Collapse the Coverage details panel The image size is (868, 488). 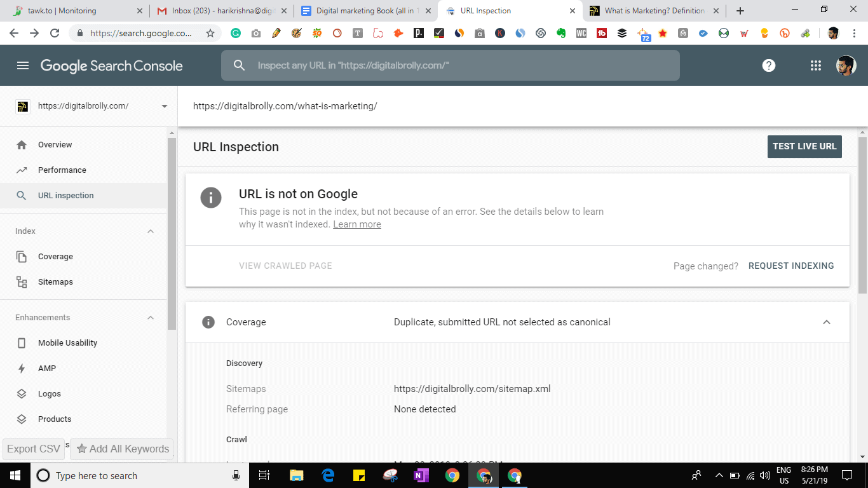(x=827, y=322)
